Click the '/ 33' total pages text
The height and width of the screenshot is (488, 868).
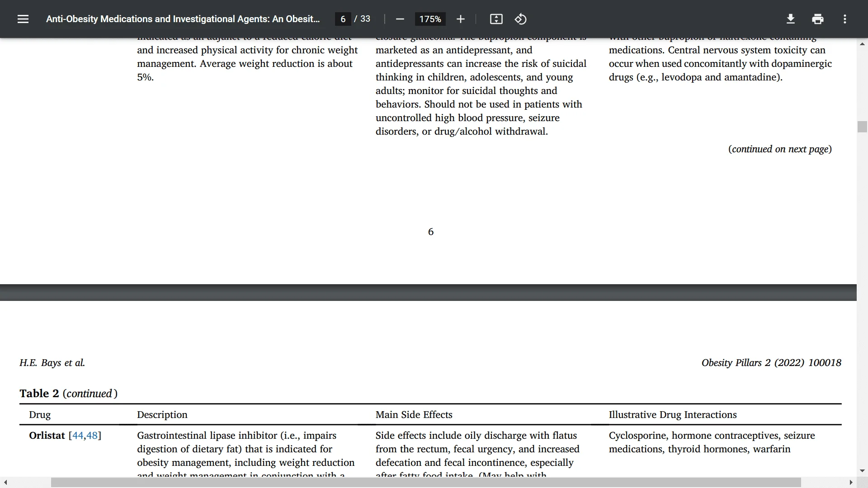pos(362,19)
